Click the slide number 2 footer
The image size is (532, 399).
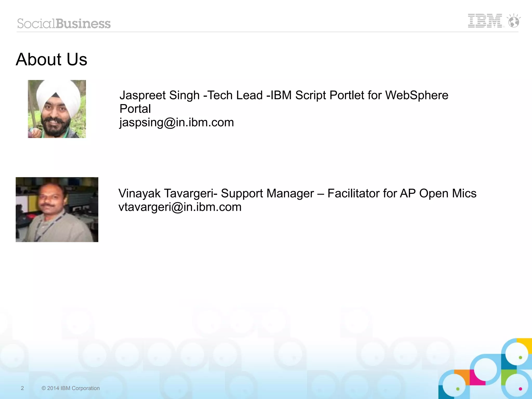click(x=22, y=388)
